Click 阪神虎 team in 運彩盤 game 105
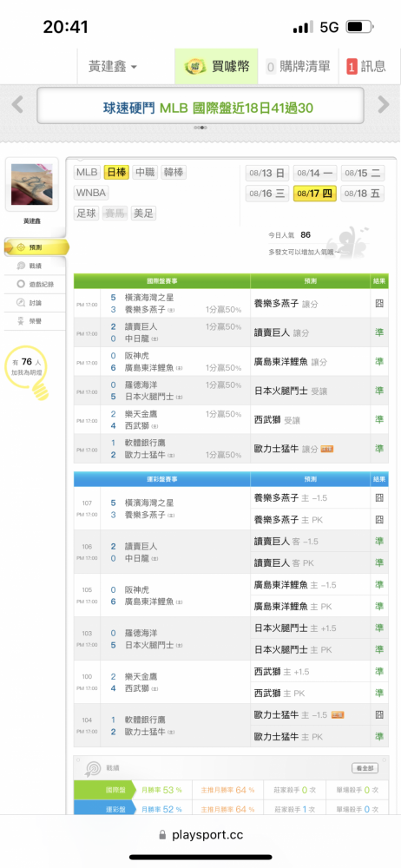 pos(136,590)
